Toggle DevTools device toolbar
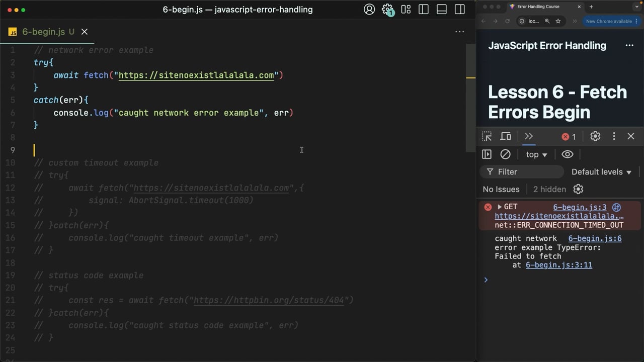Image resolution: width=644 pixels, height=362 pixels. [506, 136]
